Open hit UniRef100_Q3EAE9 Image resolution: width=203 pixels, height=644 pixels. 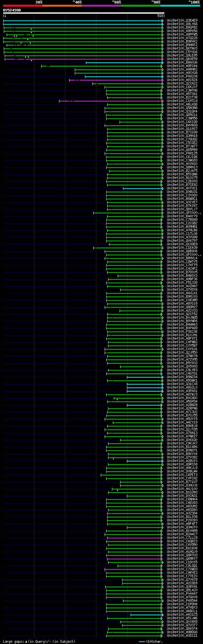[182, 21]
